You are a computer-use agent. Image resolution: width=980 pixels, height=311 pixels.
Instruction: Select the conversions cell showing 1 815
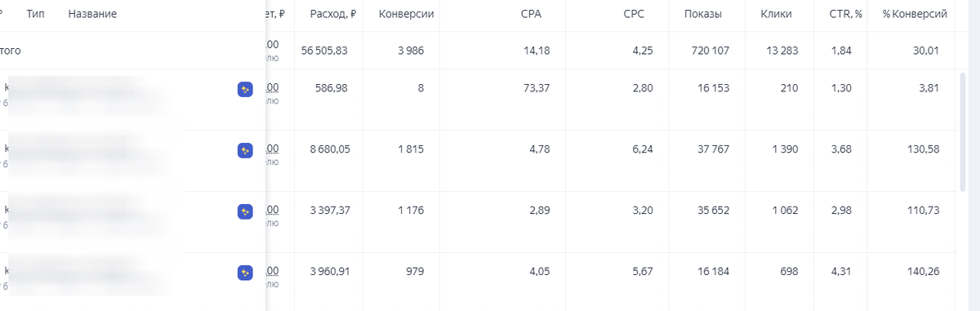pos(411,149)
